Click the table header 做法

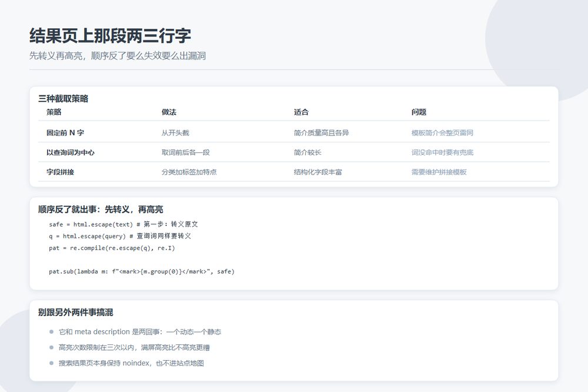(x=169, y=112)
